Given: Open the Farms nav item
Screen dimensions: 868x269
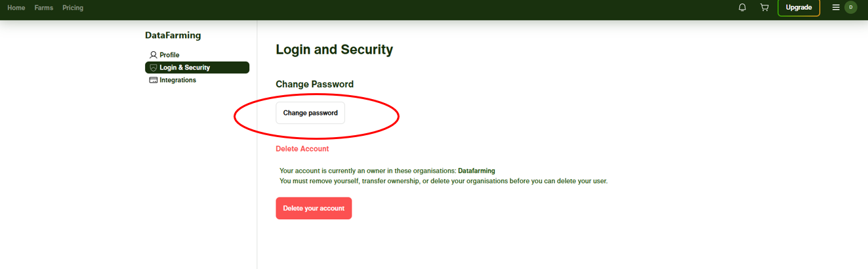Looking at the screenshot, I should pyautogui.click(x=44, y=8).
